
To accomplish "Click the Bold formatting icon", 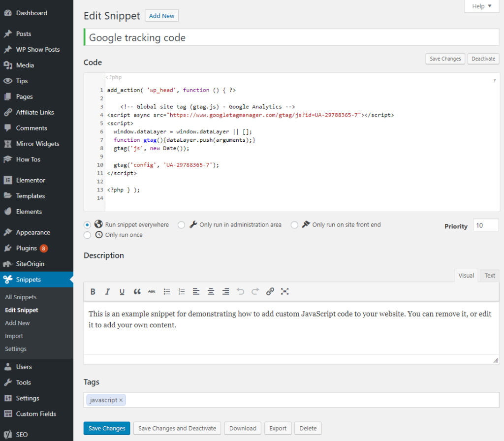I will point(93,291).
